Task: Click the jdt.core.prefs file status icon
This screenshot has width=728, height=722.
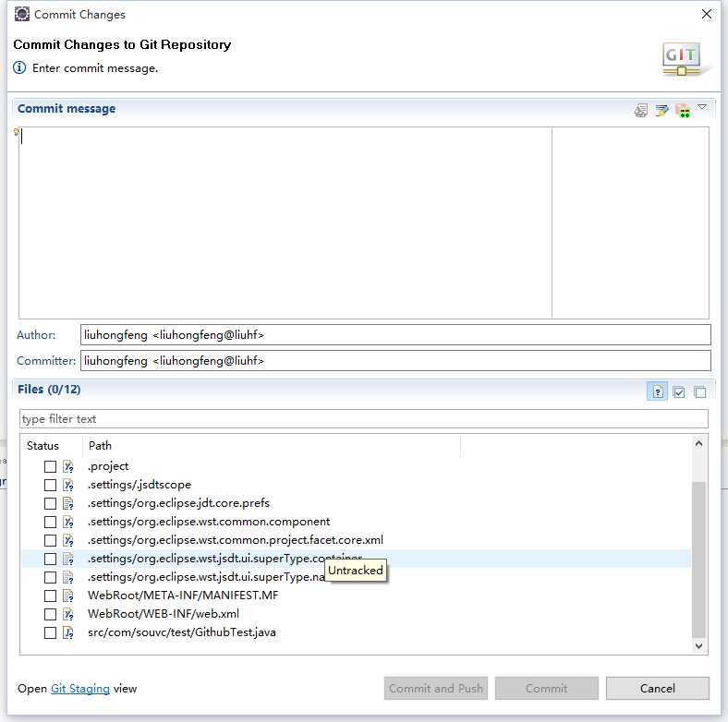Action: pyautogui.click(x=68, y=503)
